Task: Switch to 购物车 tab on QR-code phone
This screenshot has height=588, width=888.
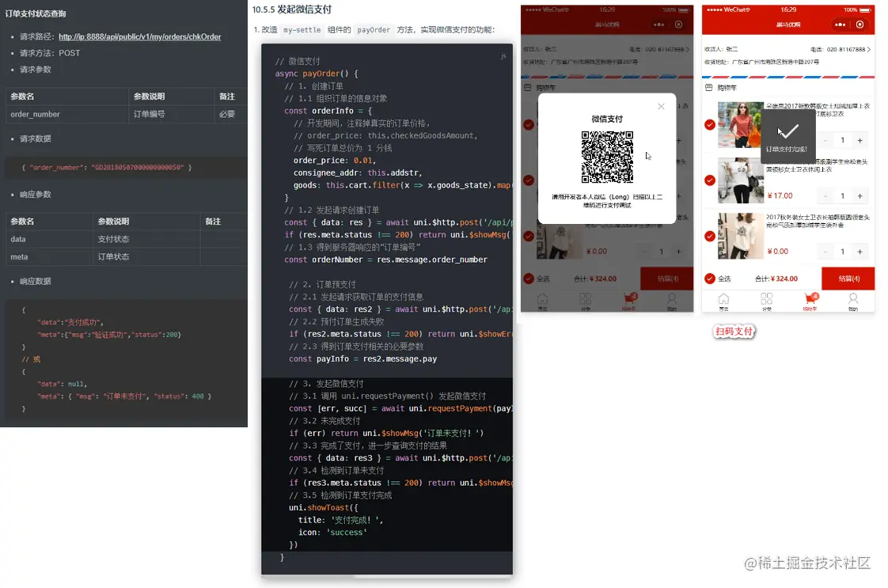Action: pos(628,302)
